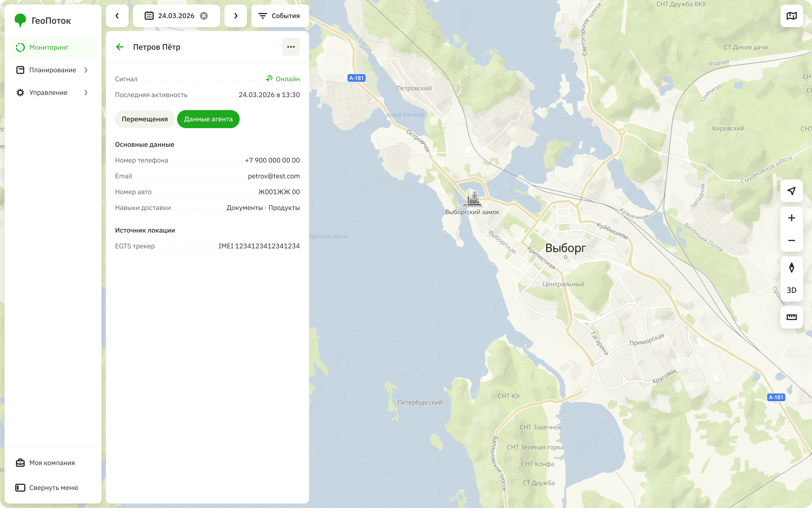Click the ГеоПоток logo
The width and height of the screenshot is (812, 508).
tap(43, 20)
